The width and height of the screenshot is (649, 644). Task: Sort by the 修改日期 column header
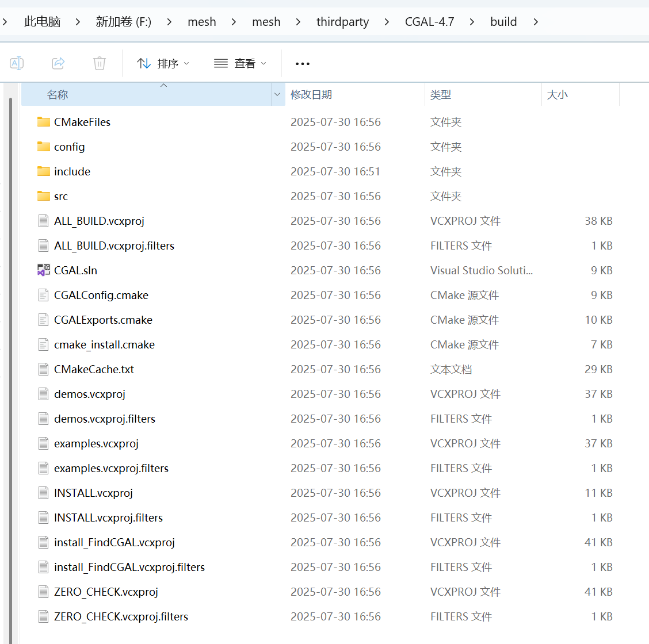coord(355,94)
